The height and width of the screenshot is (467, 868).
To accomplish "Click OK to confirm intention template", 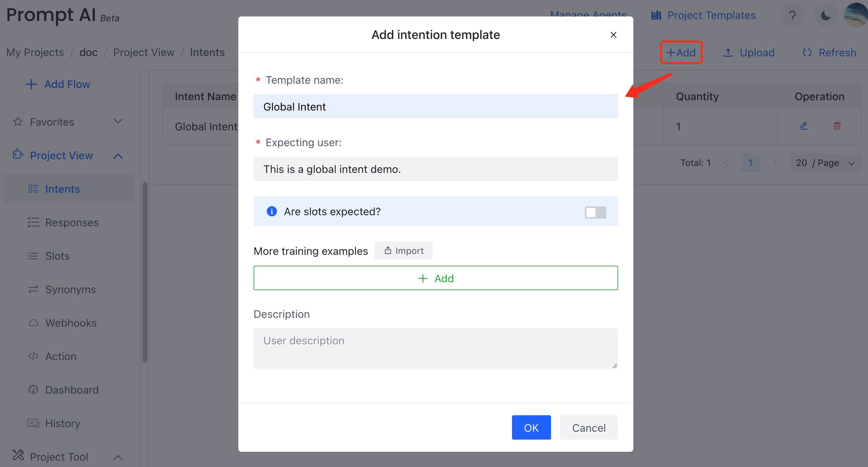I will click(x=531, y=428).
